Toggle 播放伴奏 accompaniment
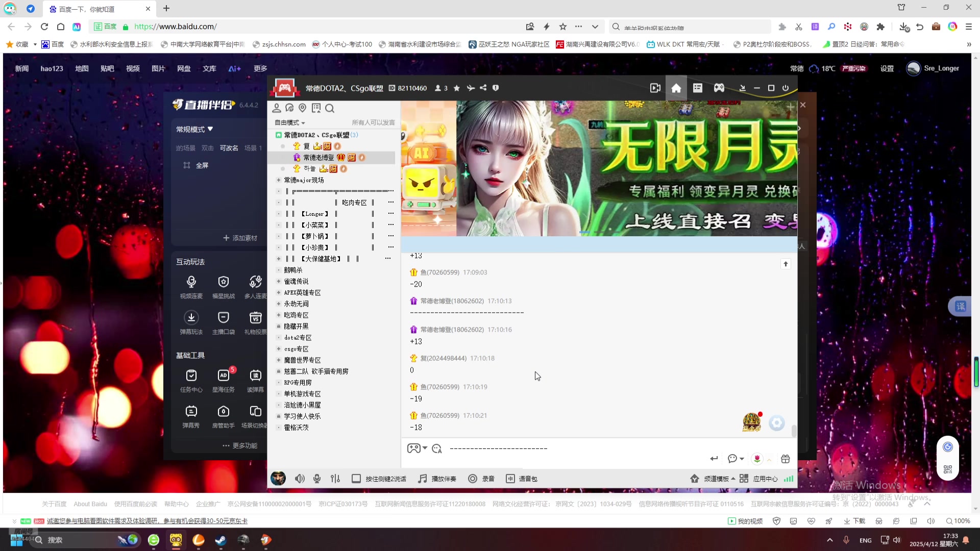 [x=437, y=479]
